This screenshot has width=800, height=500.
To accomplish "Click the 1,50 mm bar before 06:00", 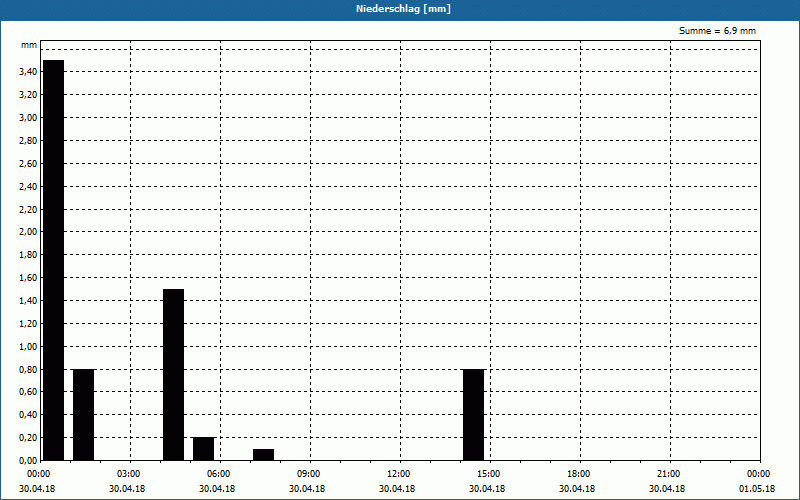I will coord(173,375).
